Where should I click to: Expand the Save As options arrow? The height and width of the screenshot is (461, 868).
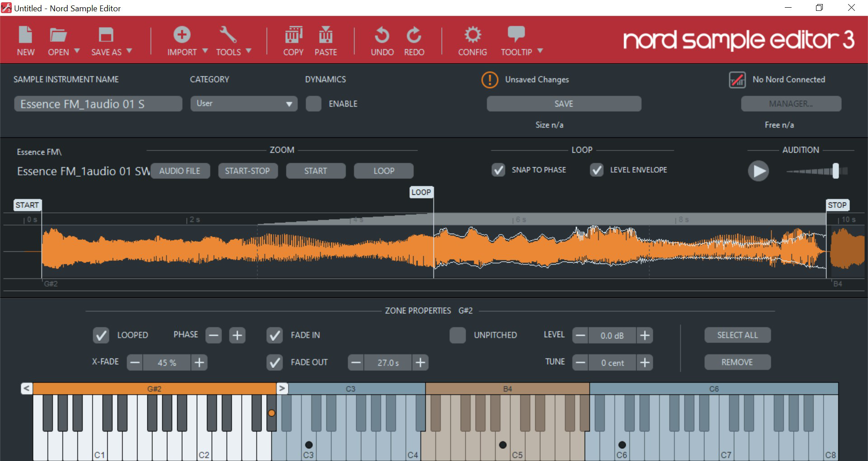[x=129, y=51]
